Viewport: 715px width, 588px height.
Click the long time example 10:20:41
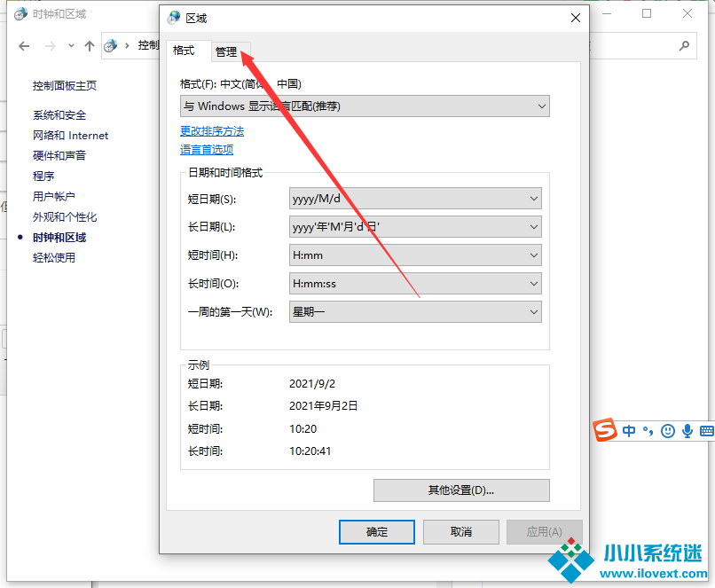[310, 451]
